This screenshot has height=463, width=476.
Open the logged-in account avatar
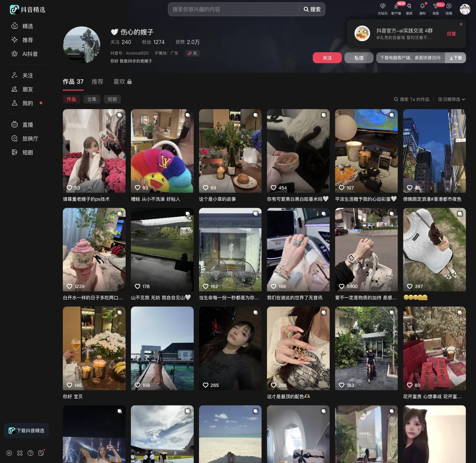point(465,9)
